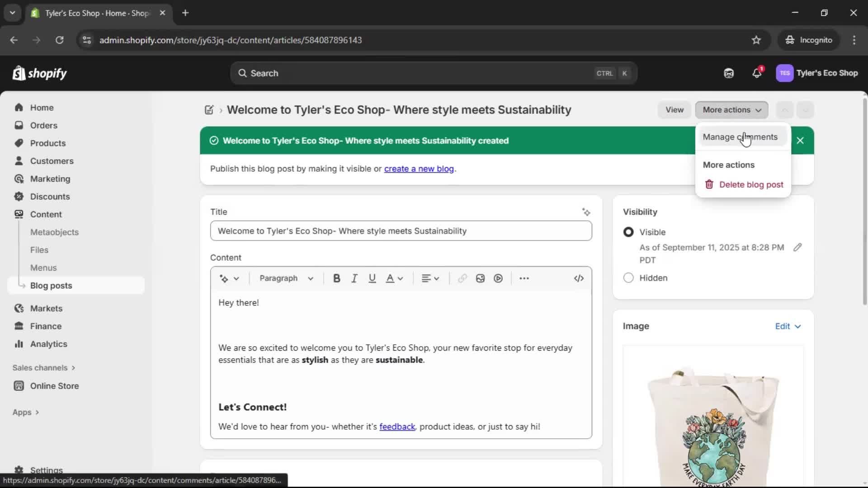Click the create a new blog link
This screenshot has width=868, height=488.
[x=419, y=169]
